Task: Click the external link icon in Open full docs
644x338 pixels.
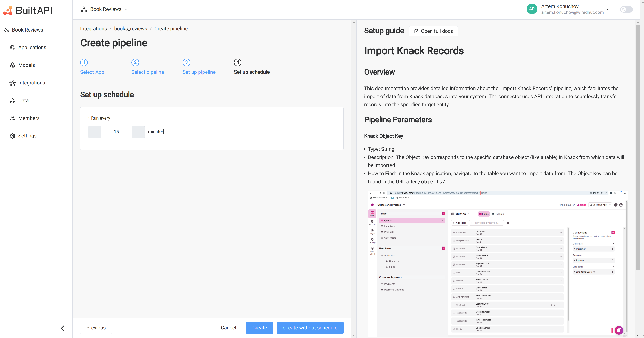Action: 416,31
